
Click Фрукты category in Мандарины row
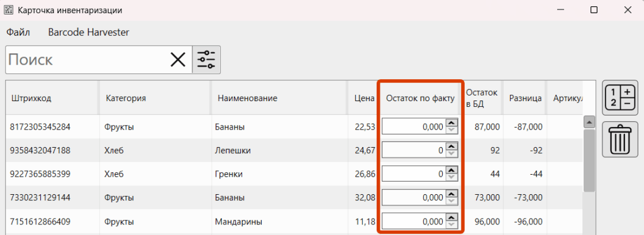coord(119,222)
